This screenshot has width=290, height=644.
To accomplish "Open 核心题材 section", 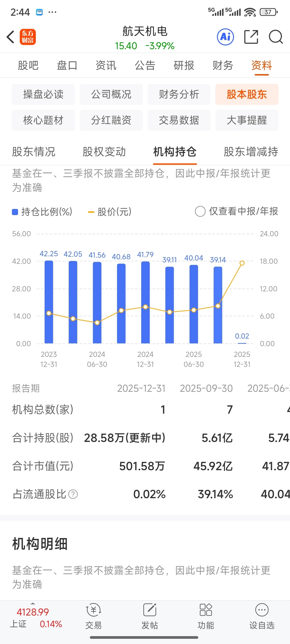I will tap(43, 120).
